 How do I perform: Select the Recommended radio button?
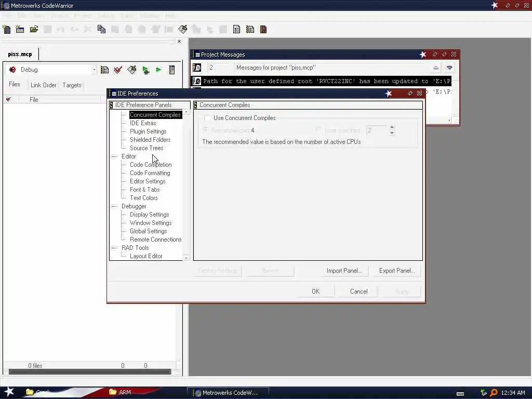point(205,130)
